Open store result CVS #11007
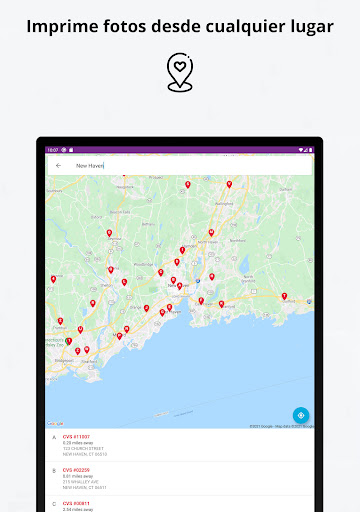Screen dimensions: 360x512 coord(179,445)
